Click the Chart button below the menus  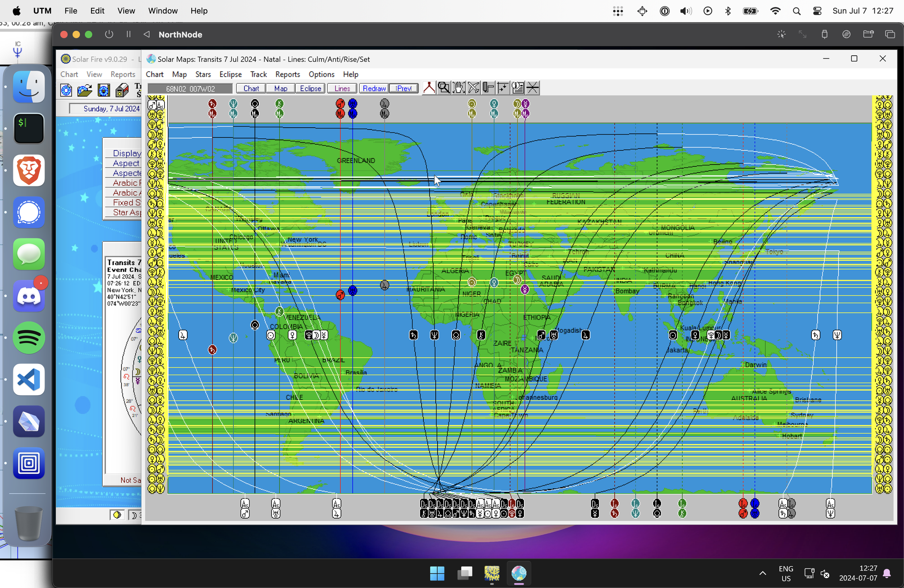tap(251, 88)
